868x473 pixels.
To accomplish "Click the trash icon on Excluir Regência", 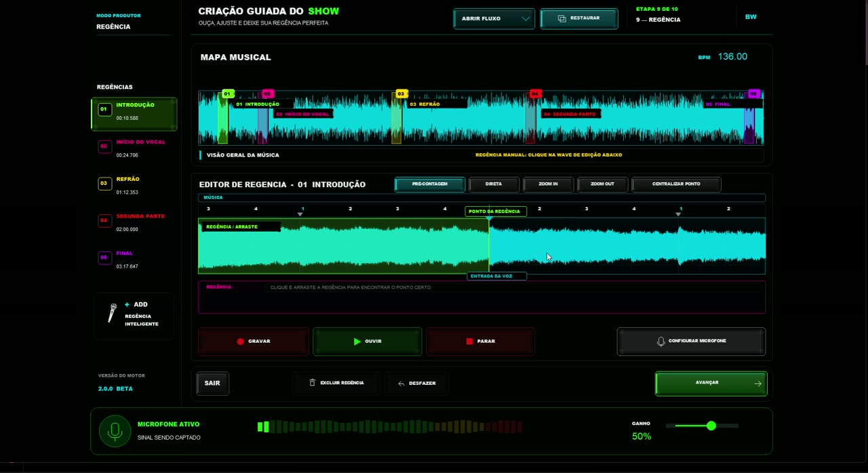I will [x=312, y=383].
